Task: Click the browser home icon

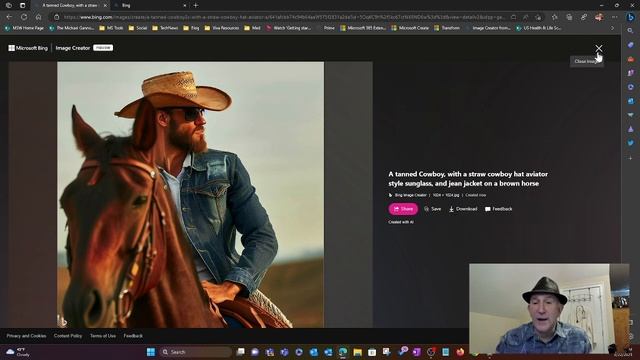Action: point(38,17)
